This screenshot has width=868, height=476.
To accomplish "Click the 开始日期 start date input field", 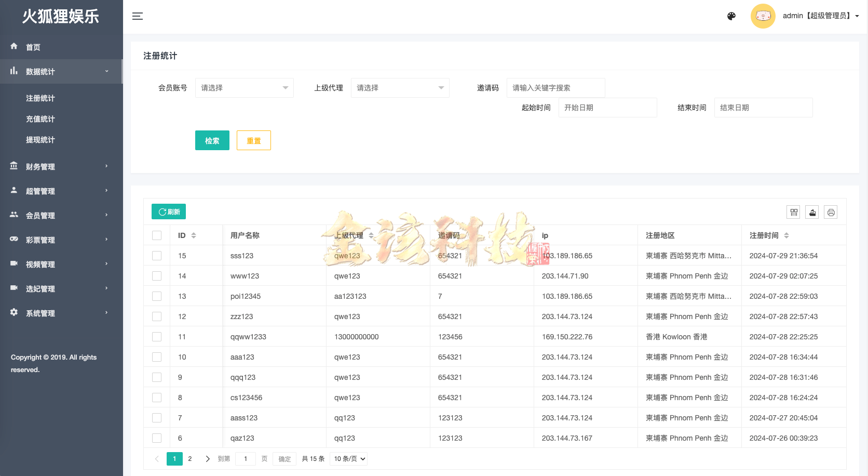I will [x=607, y=108].
